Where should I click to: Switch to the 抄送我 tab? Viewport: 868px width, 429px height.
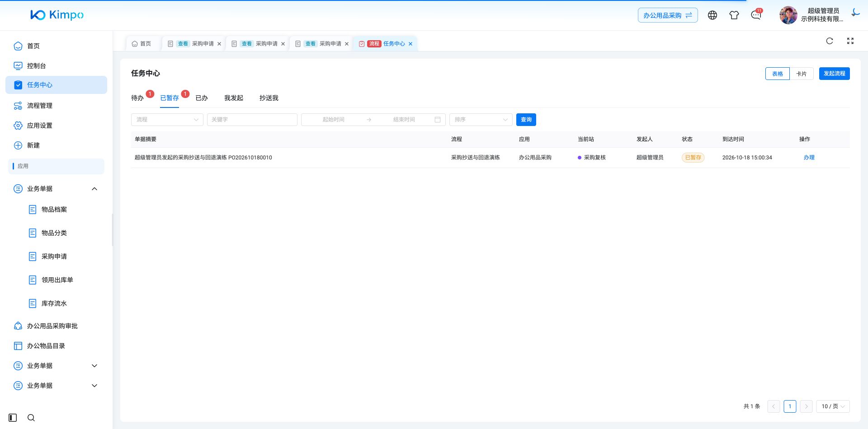pyautogui.click(x=269, y=98)
